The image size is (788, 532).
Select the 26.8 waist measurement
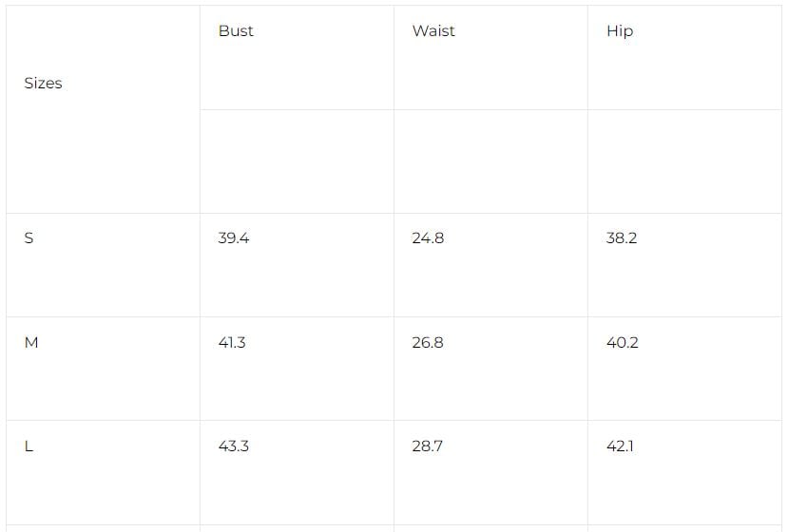click(428, 343)
